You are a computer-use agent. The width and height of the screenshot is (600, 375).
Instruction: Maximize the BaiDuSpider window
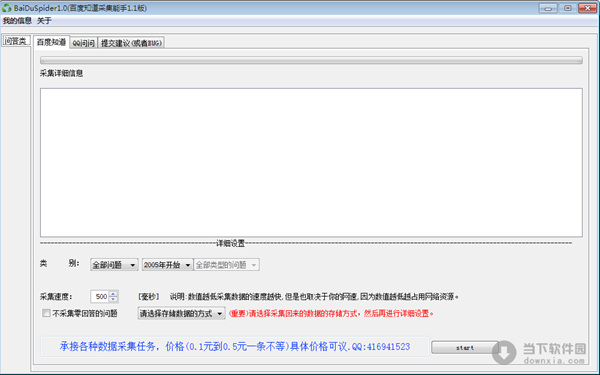click(568, 8)
